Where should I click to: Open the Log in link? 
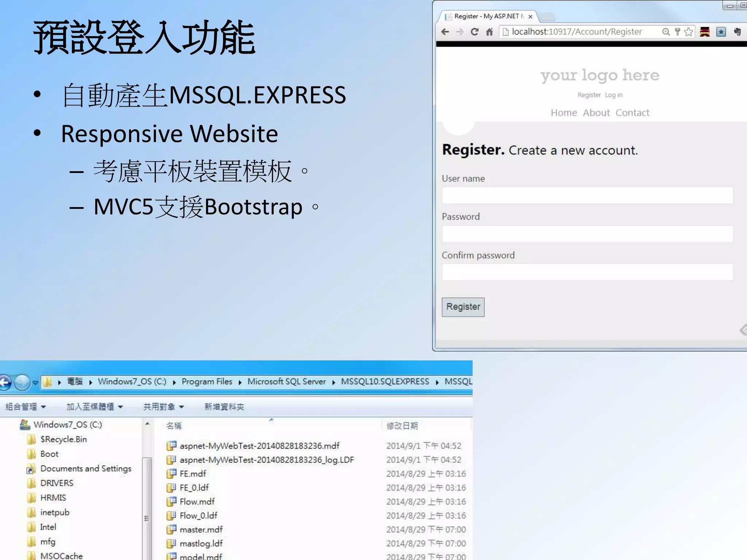pyautogui.click(x=614, y=95)
